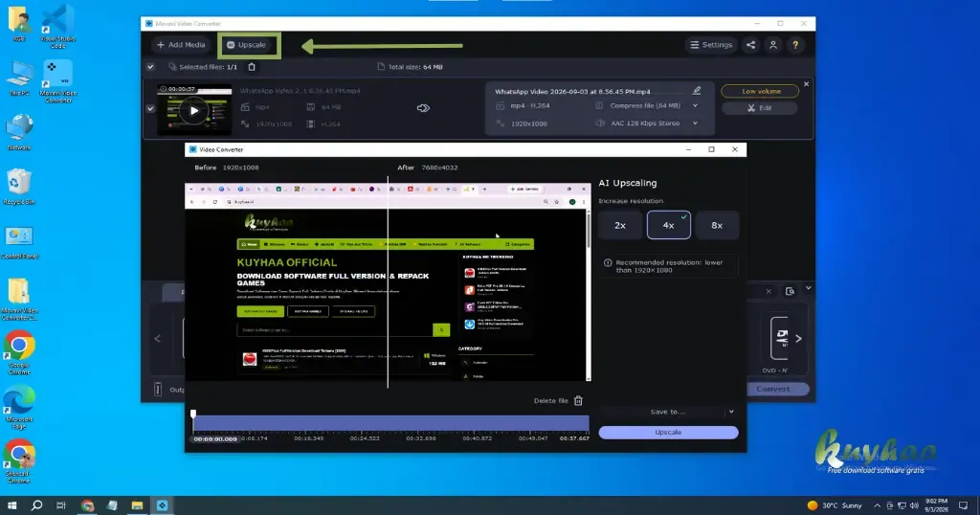Image resolution: width=980 pixels, height=515 pixels.
Task: Open Control Panel desktop icon
Action: (19, 243)
